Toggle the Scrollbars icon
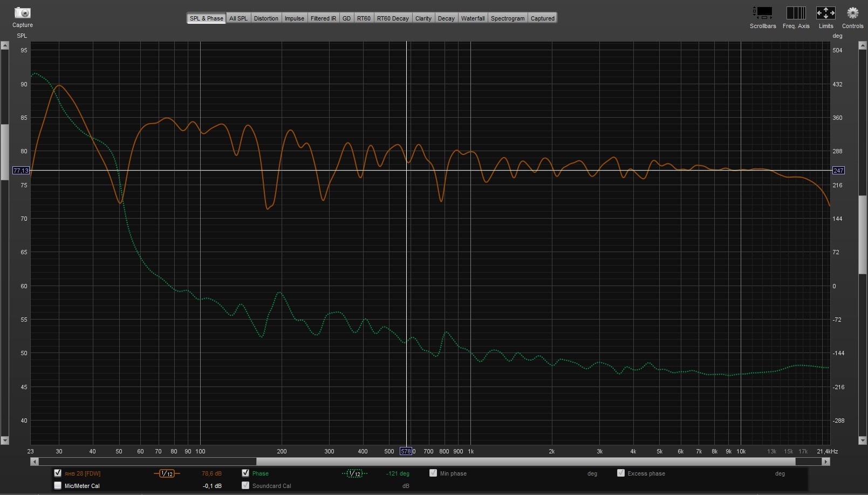This screenshot has height=495, width=868. (x=762, y=12)
